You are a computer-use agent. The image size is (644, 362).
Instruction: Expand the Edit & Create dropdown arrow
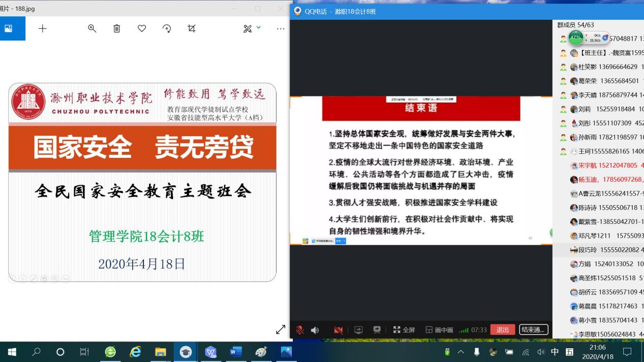[x=259, y=27]
